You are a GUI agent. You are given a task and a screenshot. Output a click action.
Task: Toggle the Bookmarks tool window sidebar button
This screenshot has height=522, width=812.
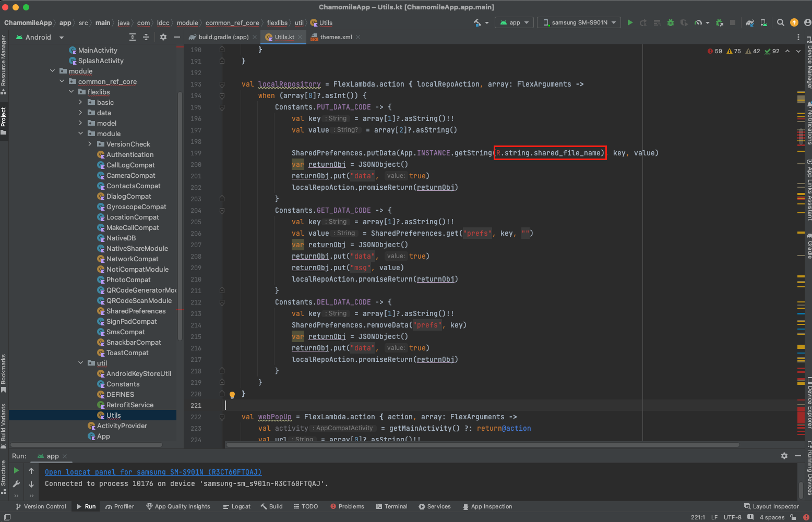[x=4, y=372]
